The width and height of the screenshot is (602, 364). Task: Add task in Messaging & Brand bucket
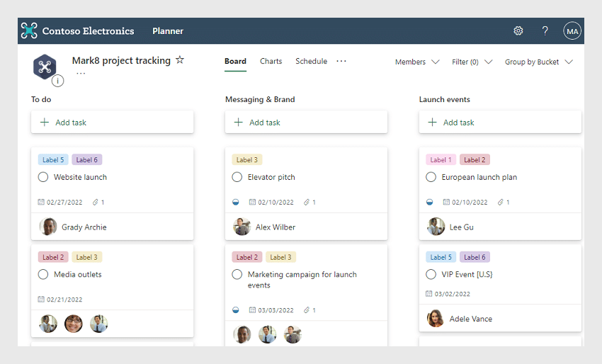(x=306, y=122)
